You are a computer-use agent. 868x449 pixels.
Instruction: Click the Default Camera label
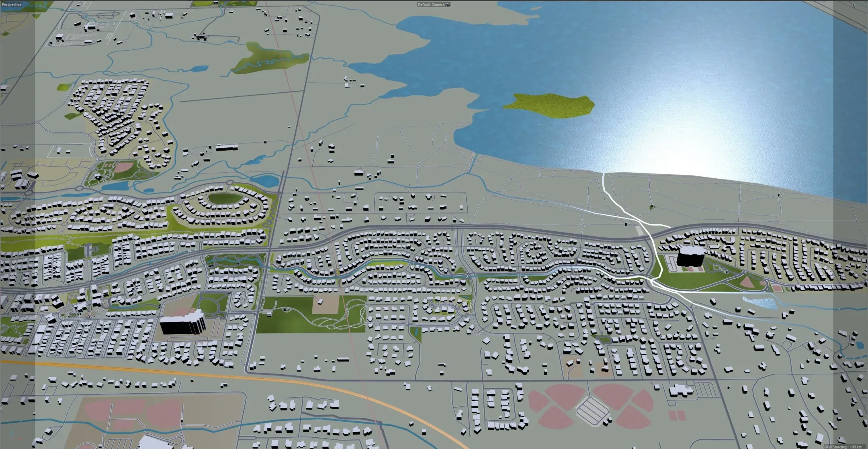point(431,5)
